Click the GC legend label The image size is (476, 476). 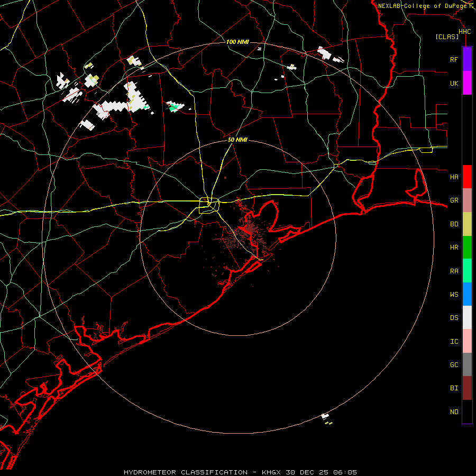[454, 364]
